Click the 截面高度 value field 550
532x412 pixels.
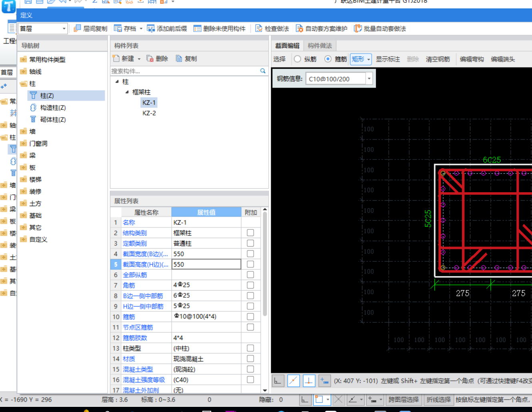[206, 264]
